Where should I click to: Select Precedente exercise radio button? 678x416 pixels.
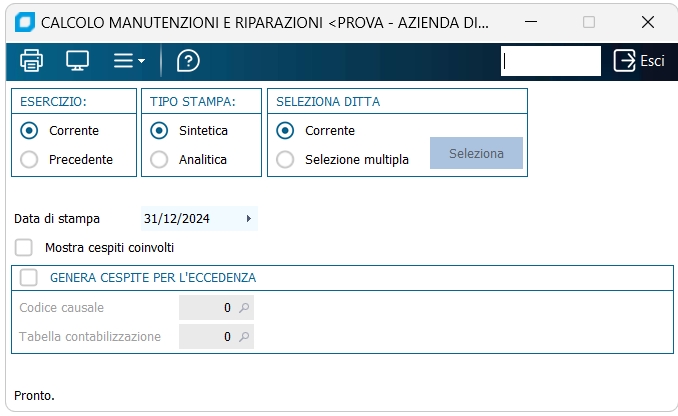click(29, 159)
